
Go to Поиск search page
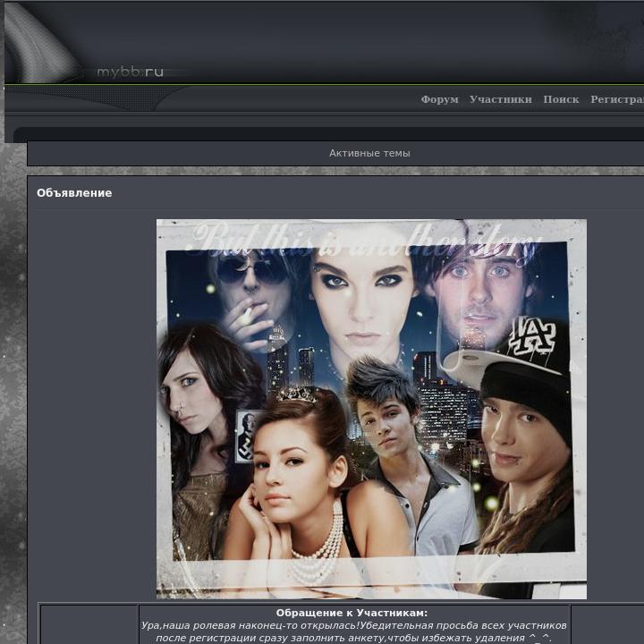coord(561,99)
